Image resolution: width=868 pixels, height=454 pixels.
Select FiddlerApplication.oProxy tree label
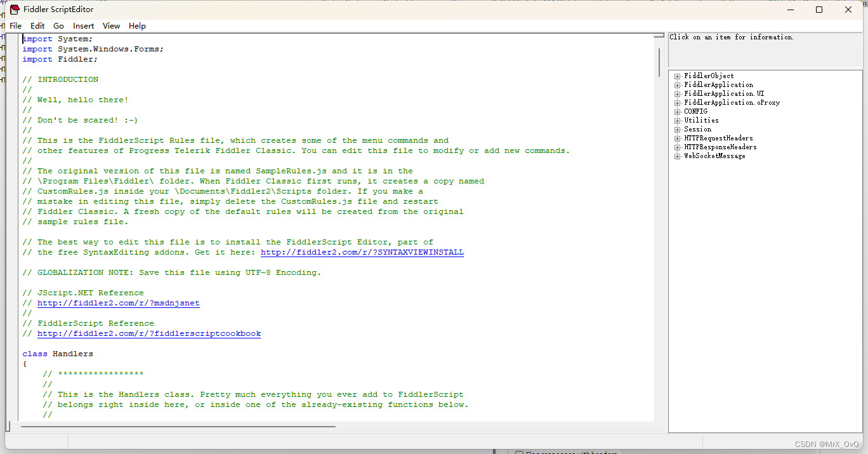tap(732, 103)
